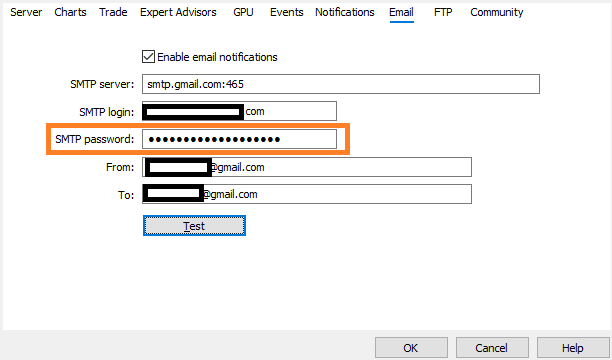Confirm settings with OK button

point(411,348)
